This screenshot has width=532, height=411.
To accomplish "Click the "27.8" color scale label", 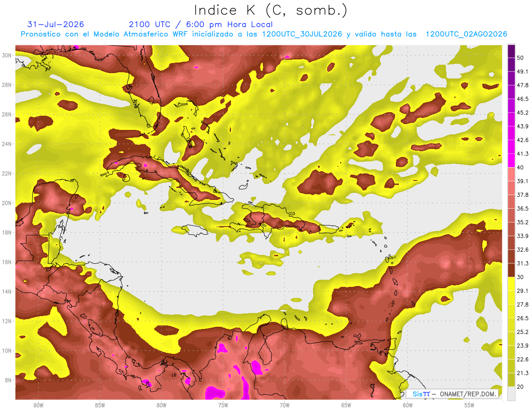I will (x=523, y=305).
